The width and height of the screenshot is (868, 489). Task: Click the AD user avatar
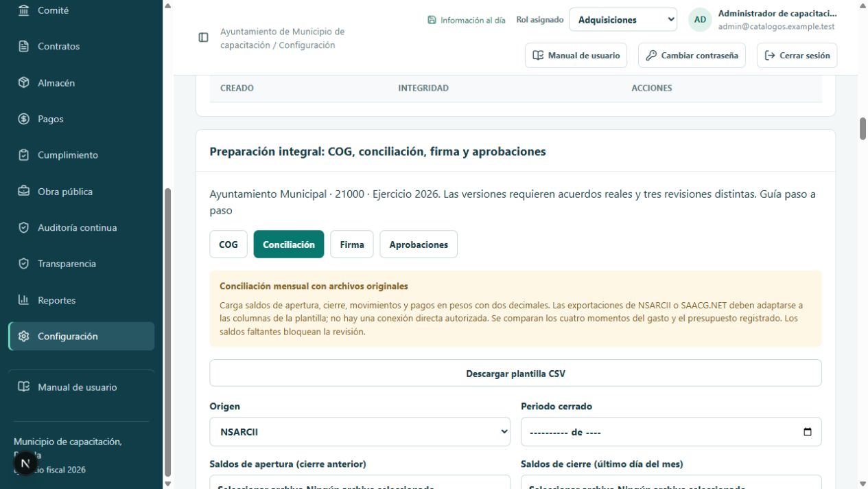700,20
